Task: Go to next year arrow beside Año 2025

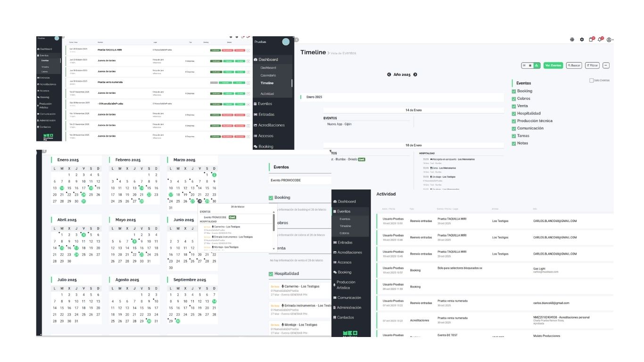Action: tap(415, 74)
